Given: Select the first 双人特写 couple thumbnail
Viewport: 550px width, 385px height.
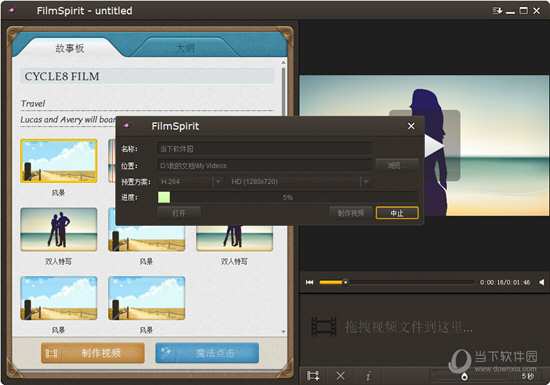Looking at the screenshot, I should click(x=59, y=229).
